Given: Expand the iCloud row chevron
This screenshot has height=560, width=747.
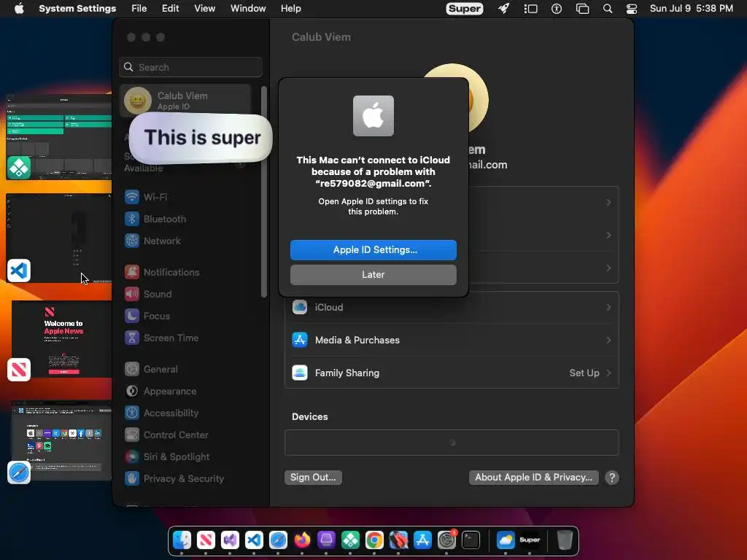Looking at the screenshot, I should tap(608, 307).
